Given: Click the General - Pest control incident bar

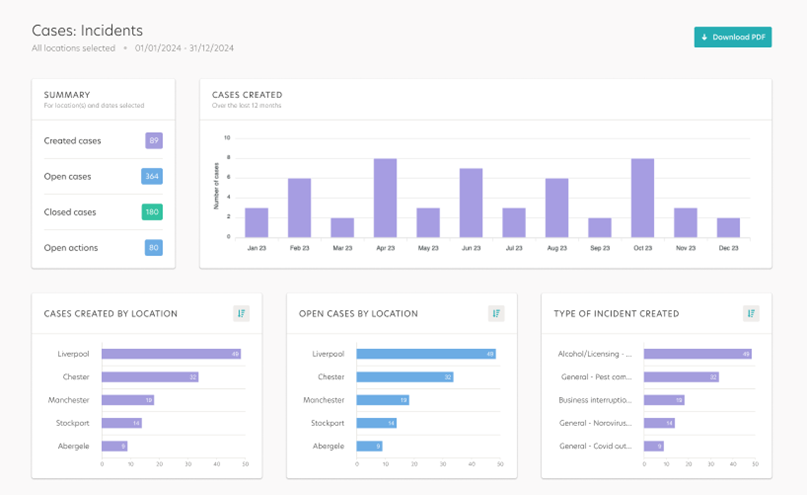Looking at the screenshot, I should (681, 377).
